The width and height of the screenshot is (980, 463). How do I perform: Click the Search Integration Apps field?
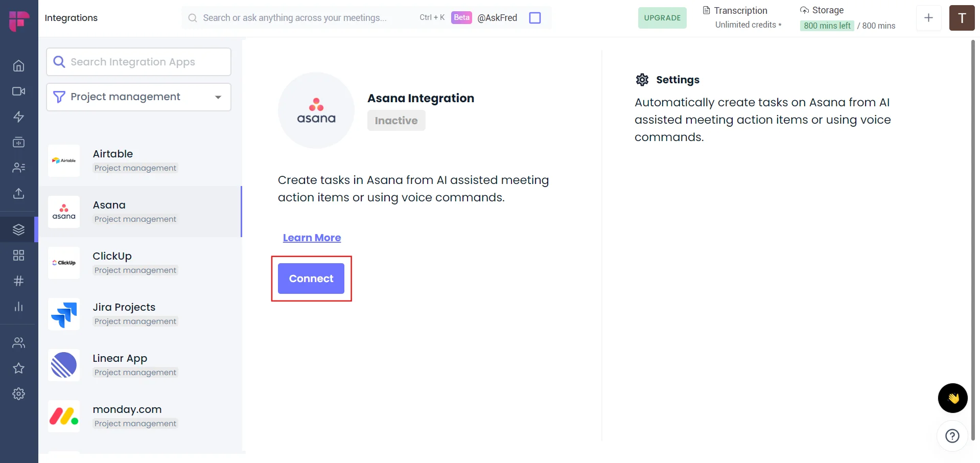pos(138,62)
